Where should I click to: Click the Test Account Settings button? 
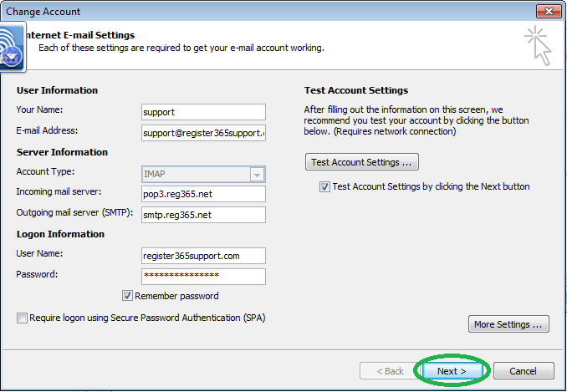(x=361, y=162)
